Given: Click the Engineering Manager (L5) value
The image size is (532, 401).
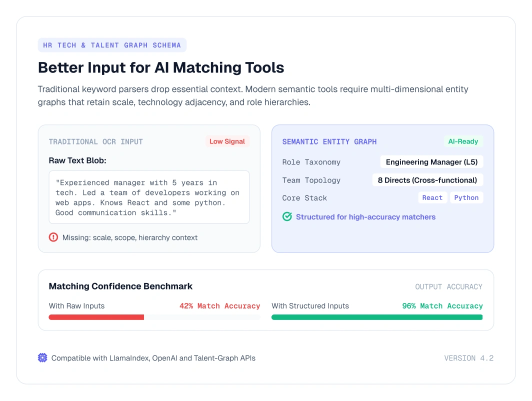Looking at the screenshot, I should coord(431,162).
